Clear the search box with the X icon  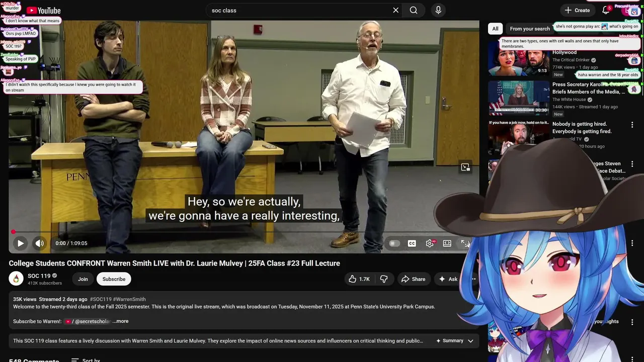click(x=395, y=10)
